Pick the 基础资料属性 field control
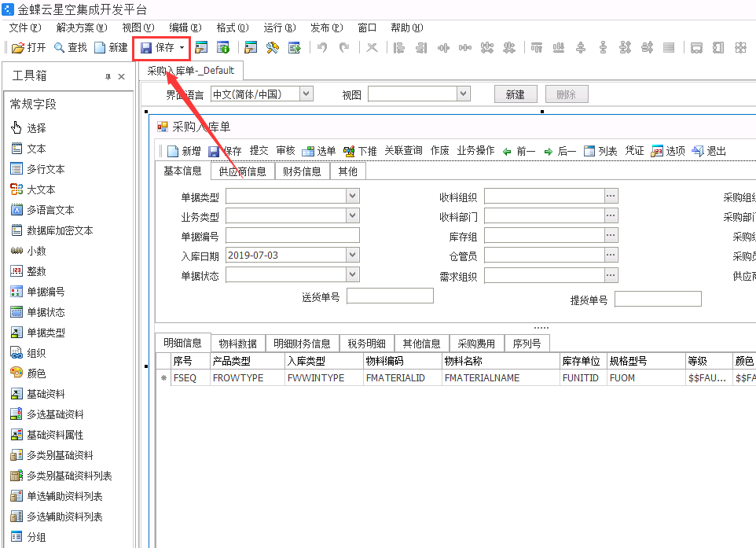The image size is (756, 548). 47,435
